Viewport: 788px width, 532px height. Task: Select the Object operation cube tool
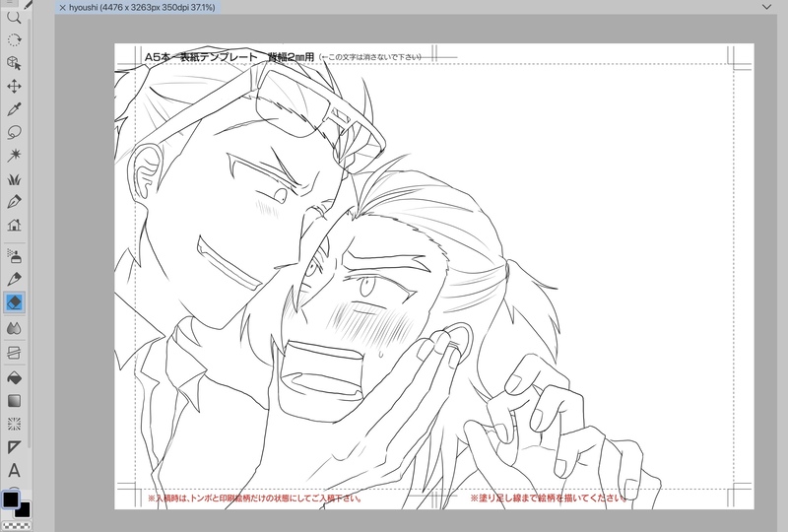[14, 63]
